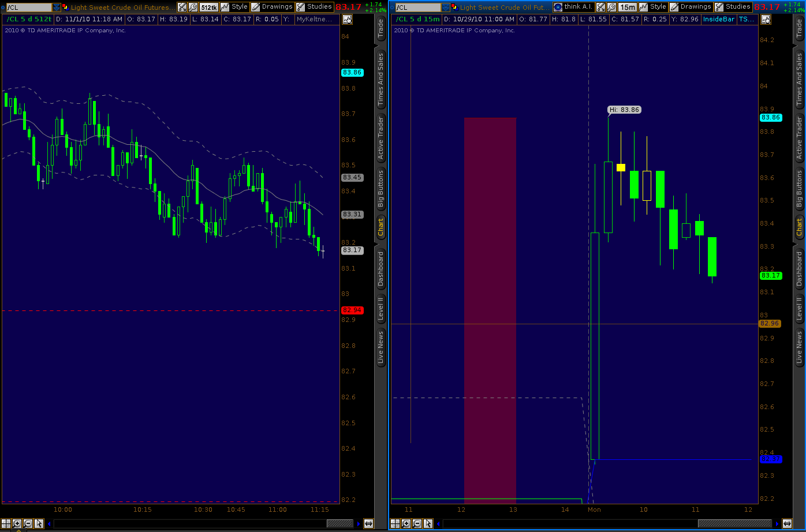Open Style menu on right chart
Image resolution: width=806 pixels, height=532 pixels.
tap(653, 8)
